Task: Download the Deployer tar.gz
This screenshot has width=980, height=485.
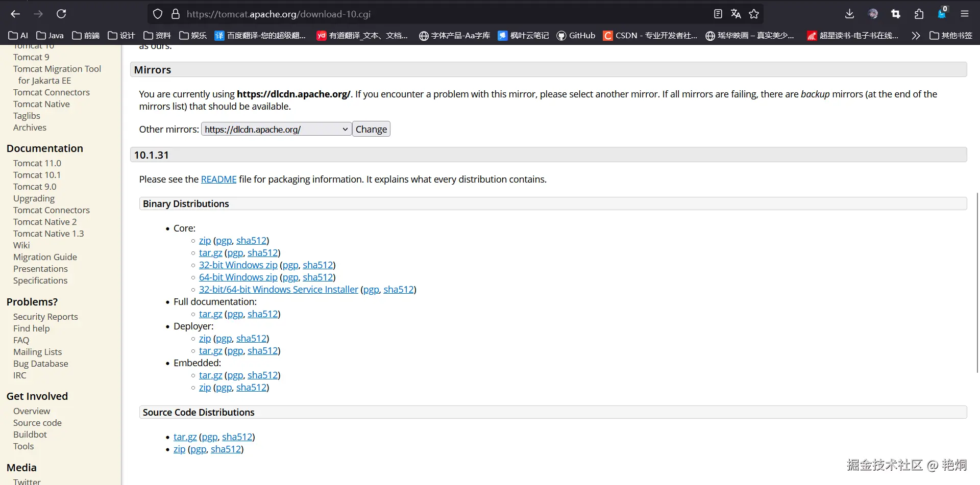Action: pos(210,350)
